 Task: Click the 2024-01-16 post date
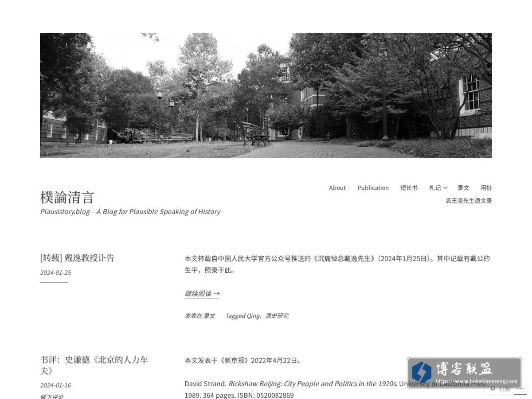55,385
